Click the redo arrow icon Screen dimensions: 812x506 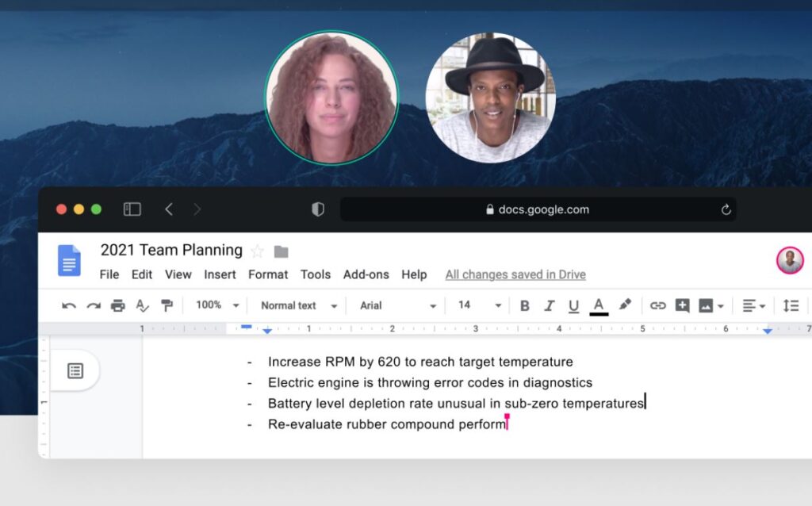94,305
